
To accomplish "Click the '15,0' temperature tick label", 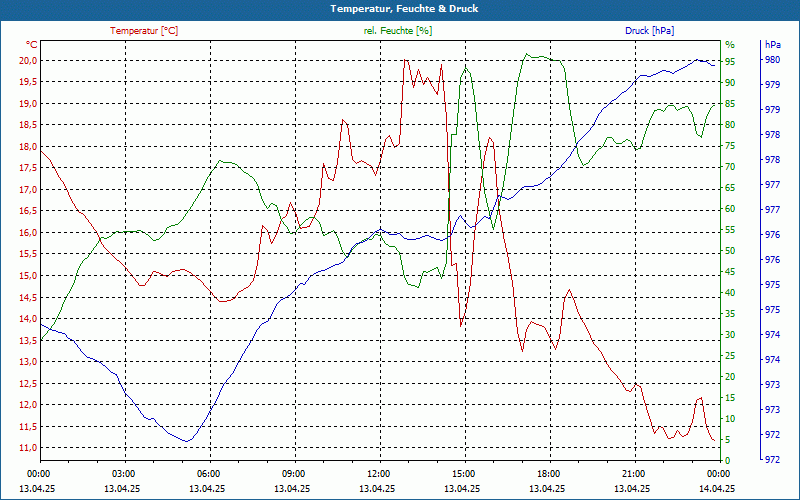I will (x=28, y=276).
